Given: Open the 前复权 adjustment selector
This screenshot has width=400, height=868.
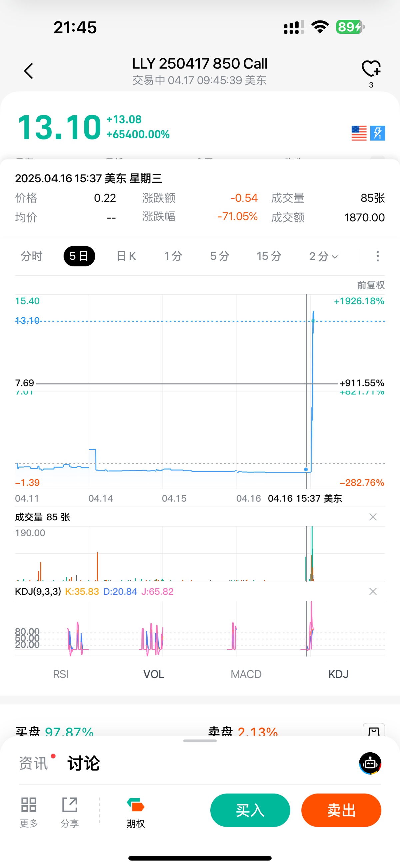Looking at the screenshot, I should coord(371,285).
